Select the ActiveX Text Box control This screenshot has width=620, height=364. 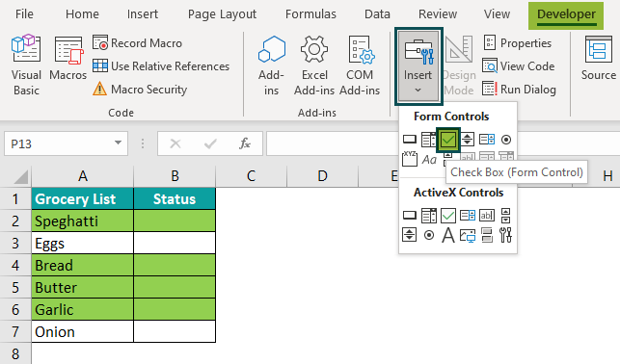coord(487,216)
